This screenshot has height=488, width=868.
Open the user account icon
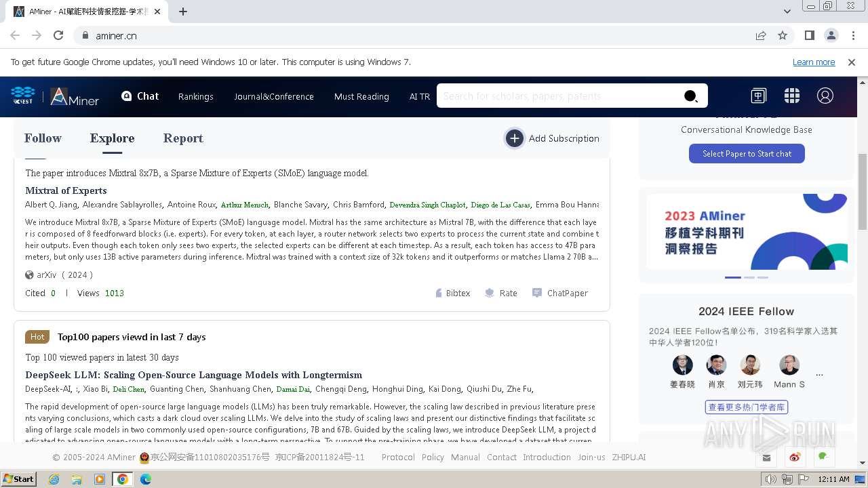pyautogui.click(x=825, y=96)
